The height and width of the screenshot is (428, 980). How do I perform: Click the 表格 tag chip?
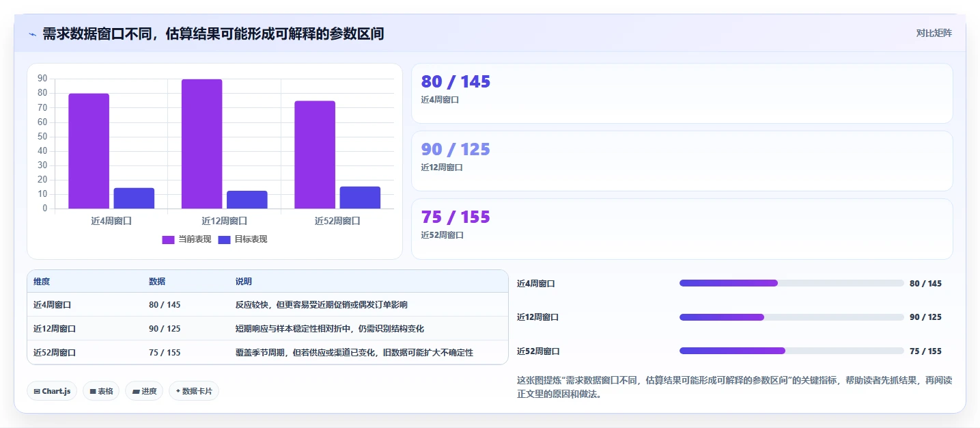(x=102, y=391)
